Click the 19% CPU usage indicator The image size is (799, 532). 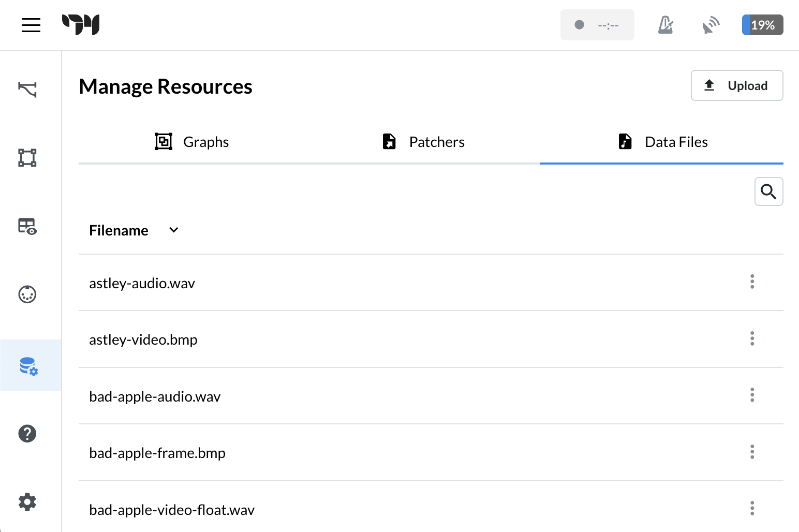coord(762,25)
